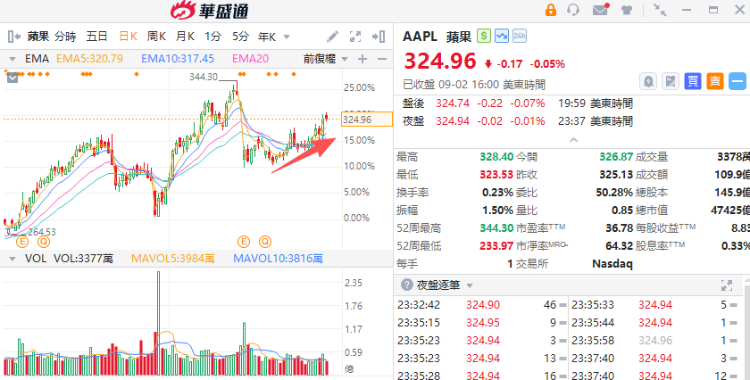Open the 夜盤逐筆 dropdown arrow

pos(469,286)
